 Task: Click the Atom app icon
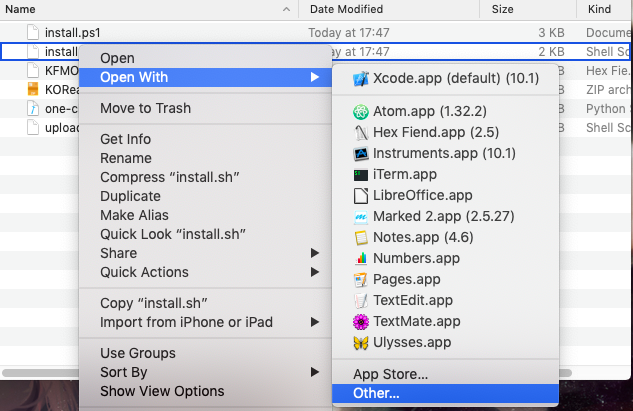coord(361,112)
